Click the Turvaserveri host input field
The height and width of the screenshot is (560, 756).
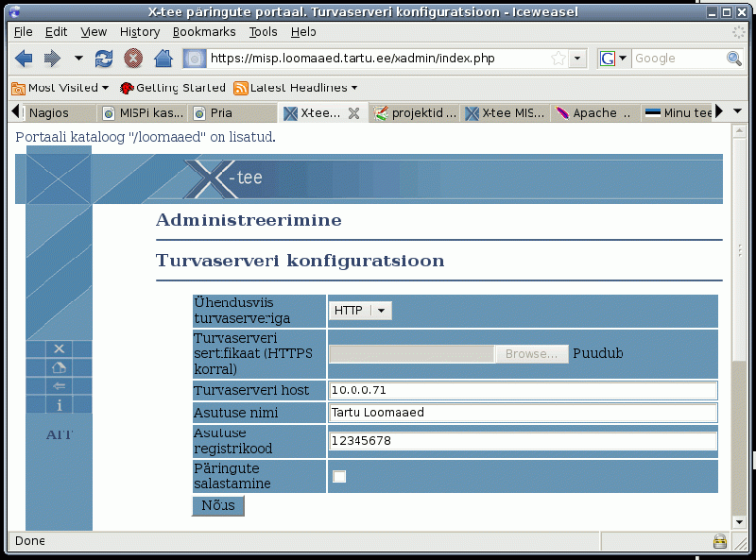[523, 390]
